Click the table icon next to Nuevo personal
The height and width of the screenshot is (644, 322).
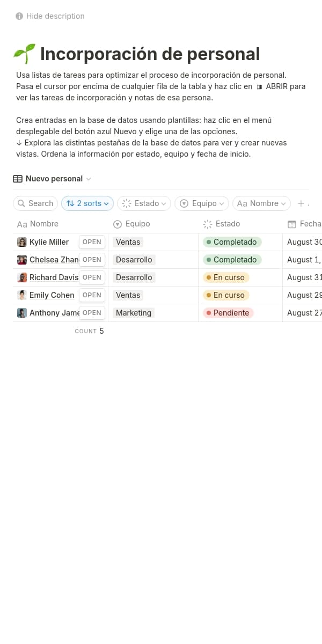tap(18, 179)
